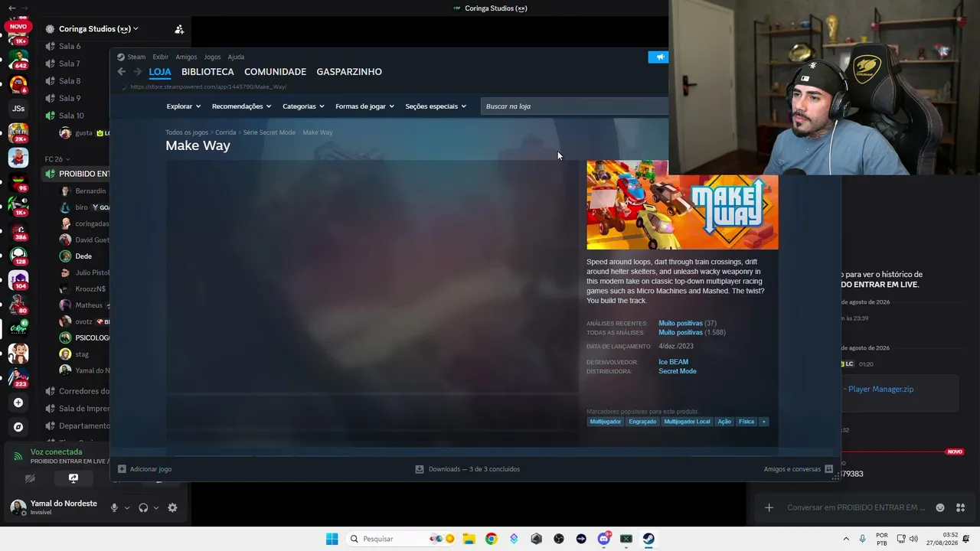Open the Steam taskbar icon
The width and height of the screenshot is (980, 551).
[x=648, y=539]
